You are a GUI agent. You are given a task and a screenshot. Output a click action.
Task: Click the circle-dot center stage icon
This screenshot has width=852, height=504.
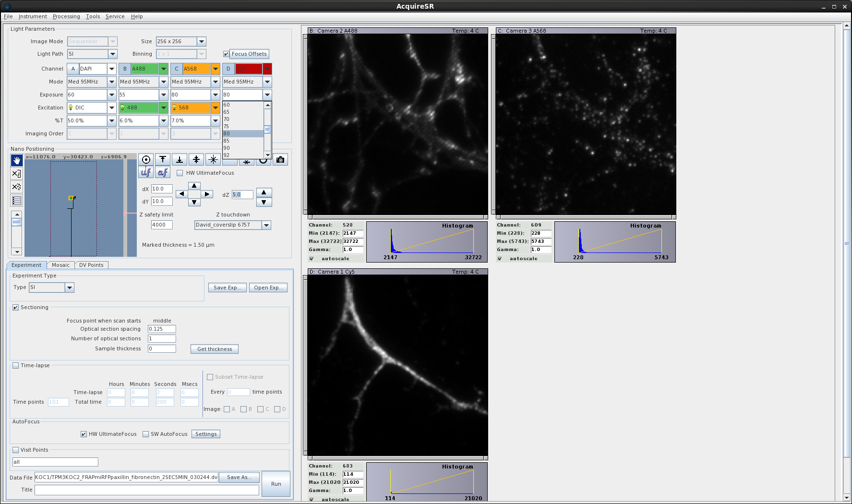pos(146,159)
